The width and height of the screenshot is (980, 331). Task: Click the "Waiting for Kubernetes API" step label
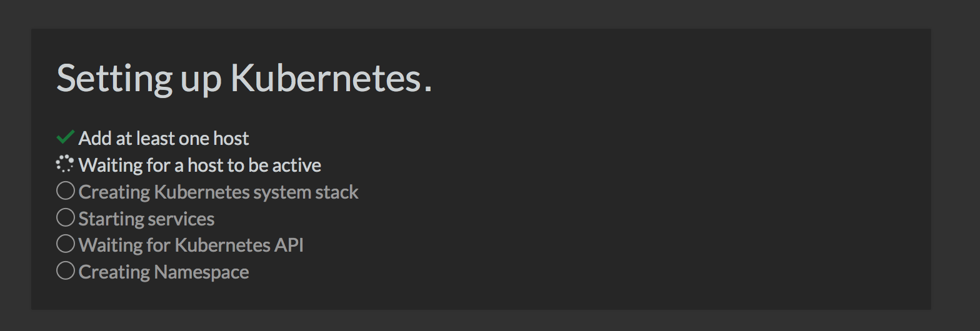[191, 245]
